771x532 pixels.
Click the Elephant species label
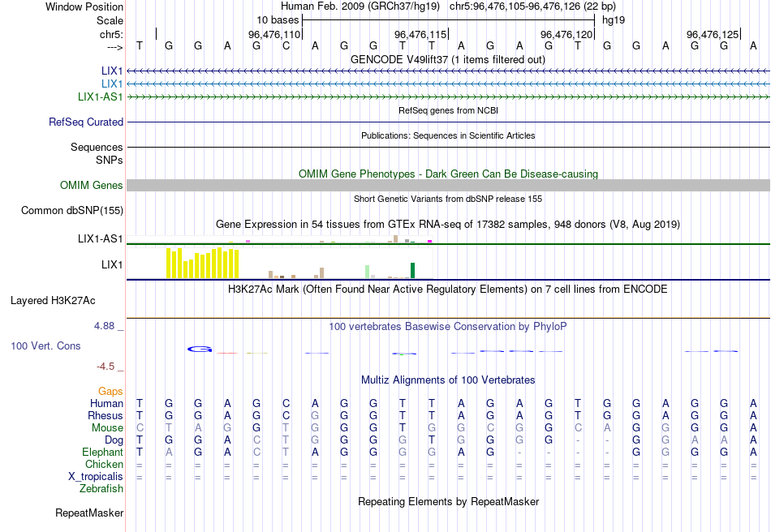(x=103, y=452)
